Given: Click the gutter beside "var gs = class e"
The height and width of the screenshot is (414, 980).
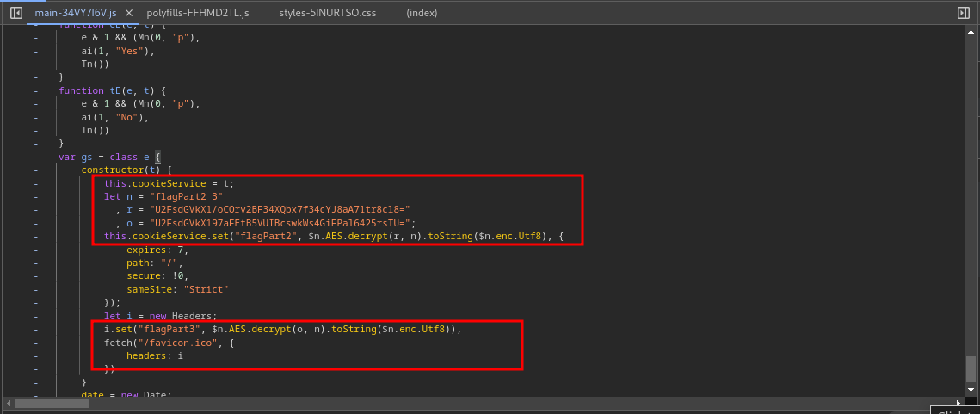Looking at the screenshot, I should click(x=35, y=157).
